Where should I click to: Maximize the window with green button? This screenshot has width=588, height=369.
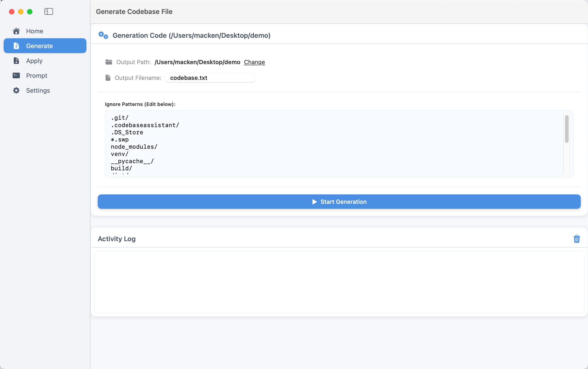tap(30, 11)
